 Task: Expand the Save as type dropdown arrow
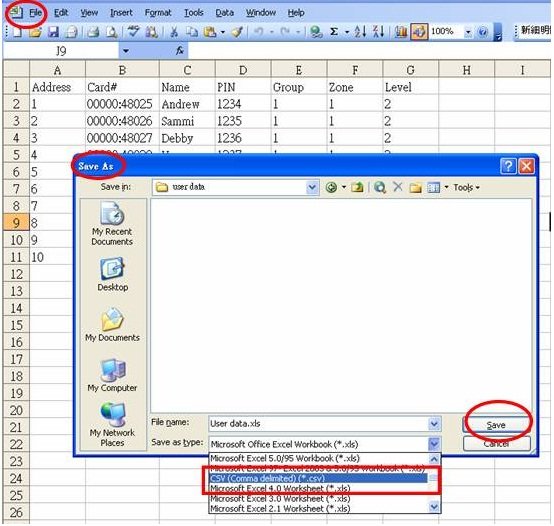[x=434, y=444]
